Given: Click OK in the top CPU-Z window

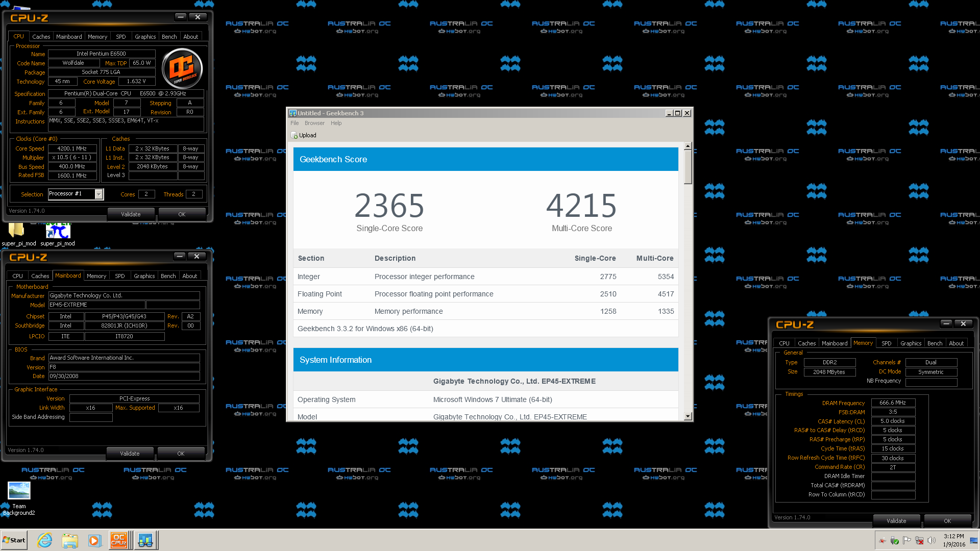Looking at the screenshot, I should point(182,214).
